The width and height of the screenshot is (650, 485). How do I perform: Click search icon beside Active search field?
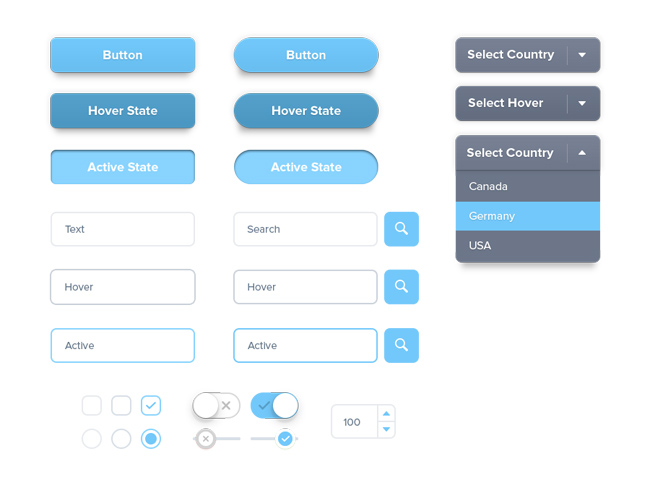pyautogui.click(x=401, y=345)
